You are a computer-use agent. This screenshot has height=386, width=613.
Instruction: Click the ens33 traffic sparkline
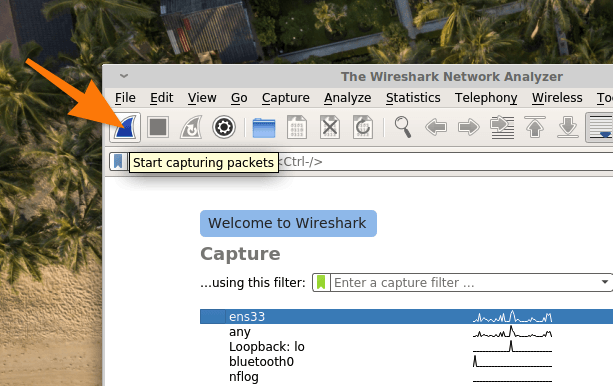[x=512, y=316]
